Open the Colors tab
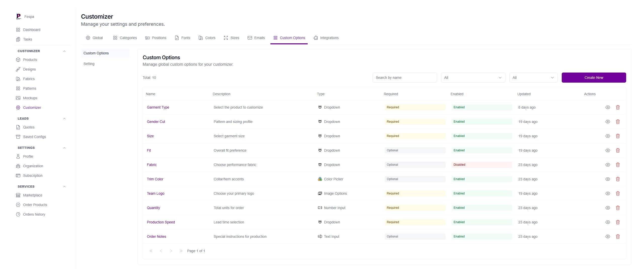The width and height of the screenshot is (644, 269). pyautogui.click(x=207, y=38)
